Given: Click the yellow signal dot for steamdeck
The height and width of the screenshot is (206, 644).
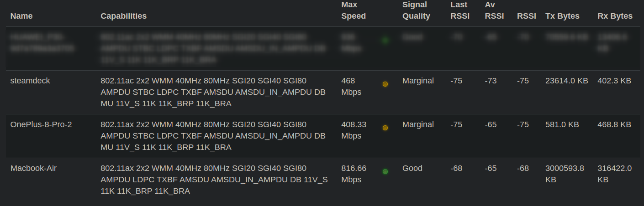Looking at the screenshot, I should pyautogui.click(x=385, y=84).
